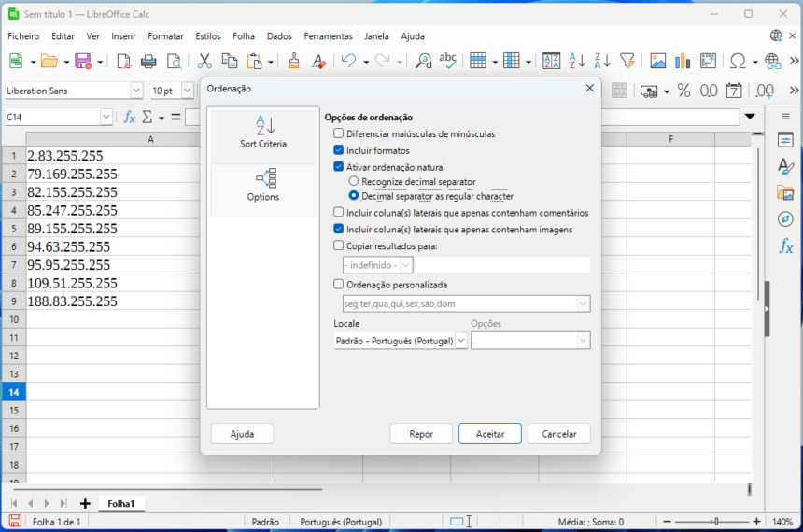Click the Paste clipboard icon
The width and height of the screenshot is (803, 532).
pyautogui.click(x=254, y=62)
